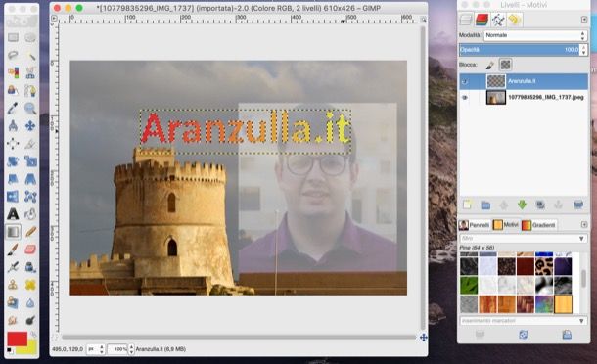The height and width of the screenshot is (364, 597).
Task: Open the Modalità Normale dropdown
Action: [535, 35]
